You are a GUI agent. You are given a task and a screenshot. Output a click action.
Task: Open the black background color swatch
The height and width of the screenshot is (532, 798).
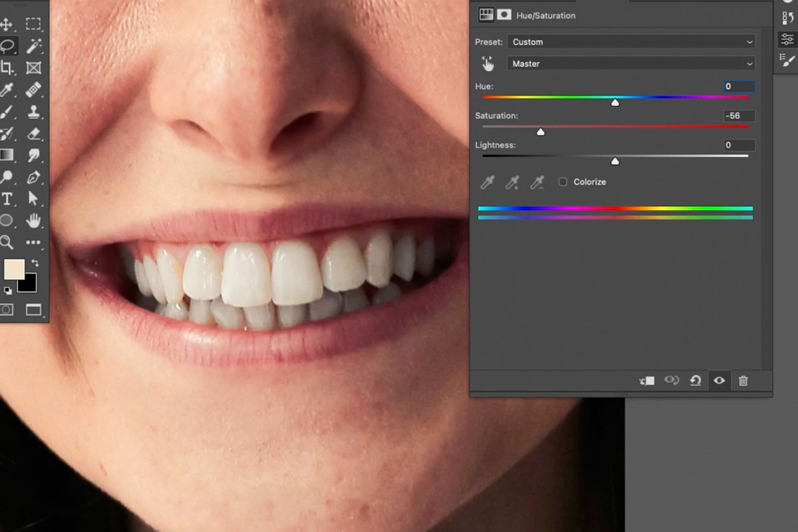coord(29,285)
